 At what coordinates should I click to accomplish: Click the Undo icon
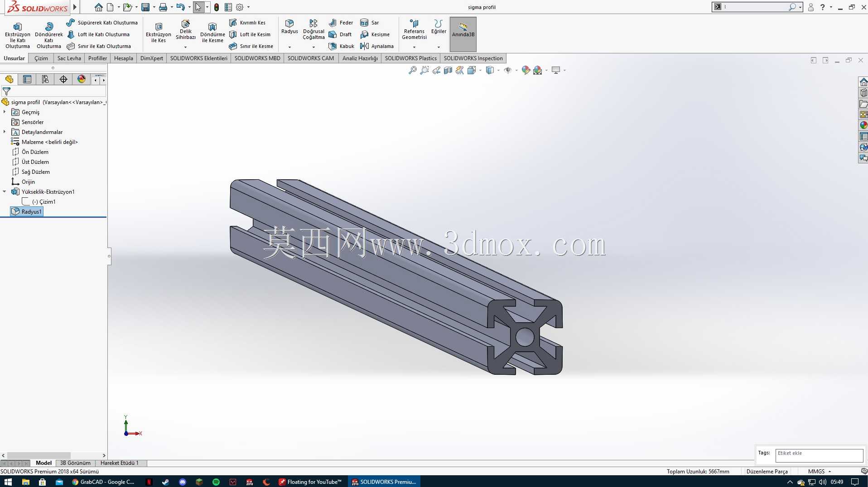click(x=180, y=7)
